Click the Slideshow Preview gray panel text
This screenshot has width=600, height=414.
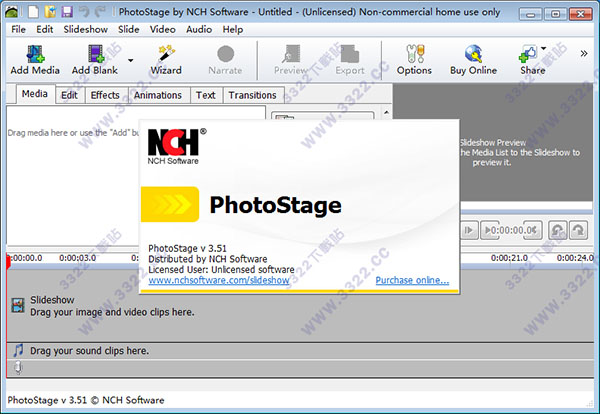coord(520,152)
